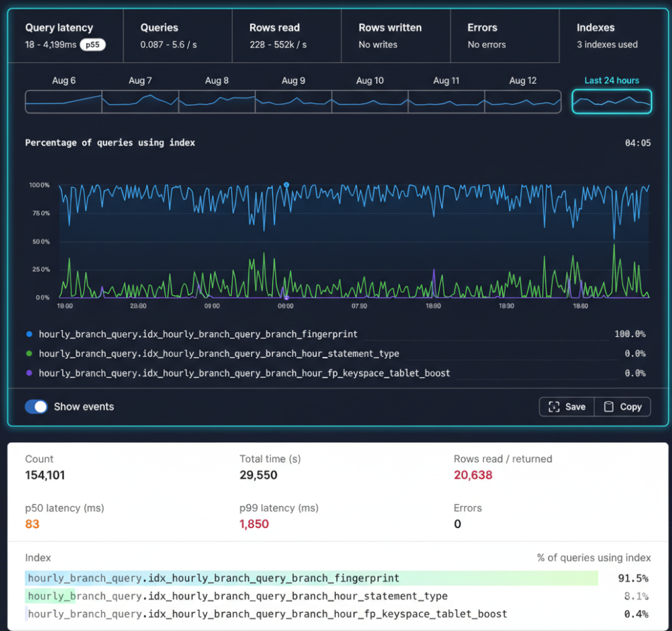
Task: Pick the Aug 9 timeline thumbnail
Action: pos(293,102)
